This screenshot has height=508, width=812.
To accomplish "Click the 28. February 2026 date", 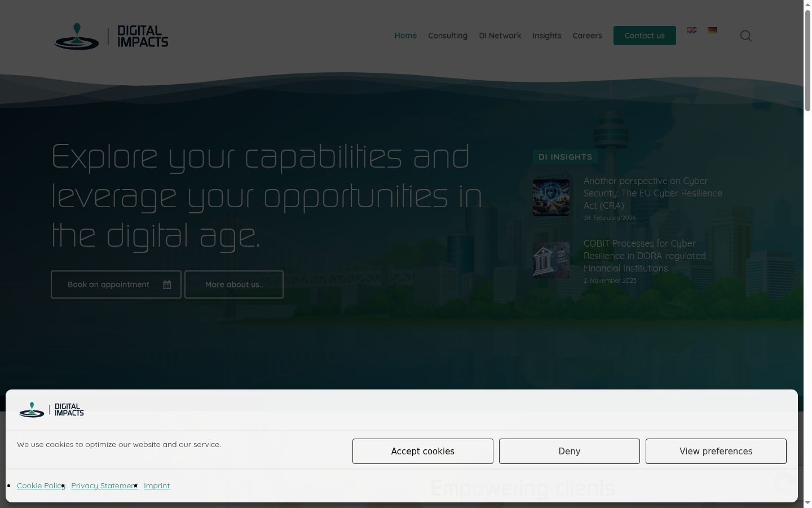I will (x=610, y=218).
